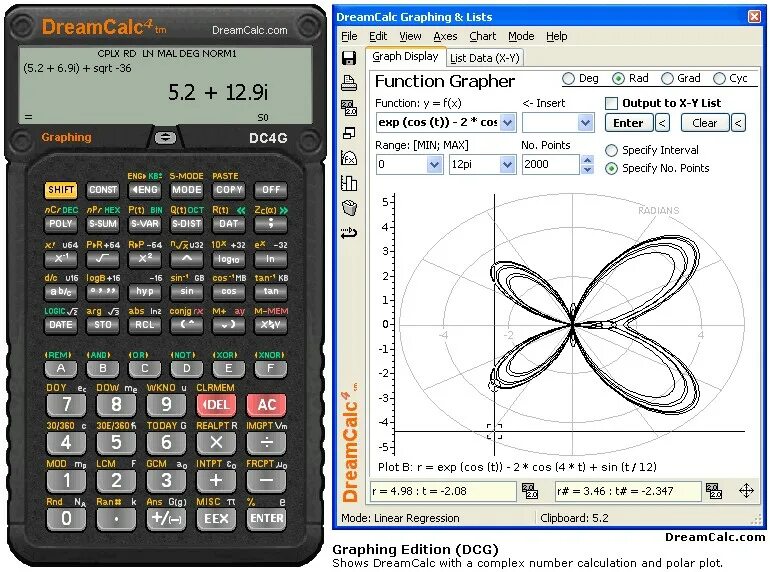Viewport: 770px width, 572px height.
Task: Click the calculator open parenthesis key
Action: [x=187, y=325]
